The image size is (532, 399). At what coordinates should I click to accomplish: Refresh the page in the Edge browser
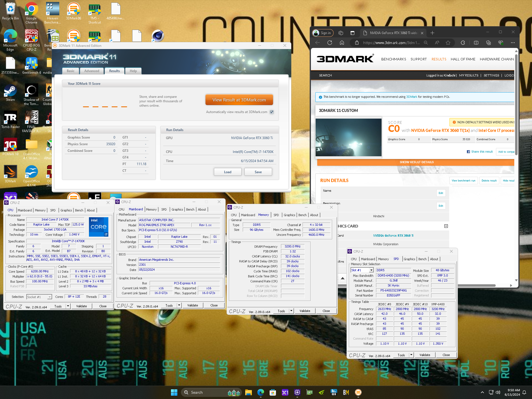tap(330, 43)
